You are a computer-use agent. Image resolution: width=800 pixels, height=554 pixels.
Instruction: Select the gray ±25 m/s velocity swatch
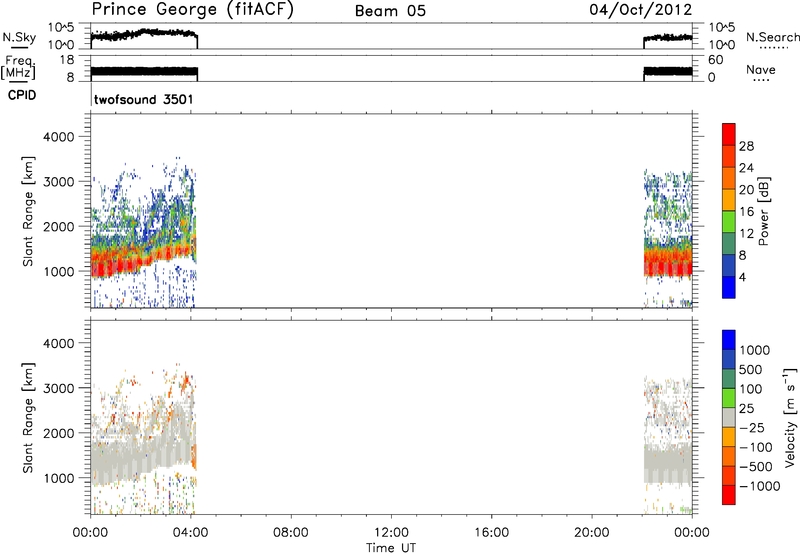(729, 417)
